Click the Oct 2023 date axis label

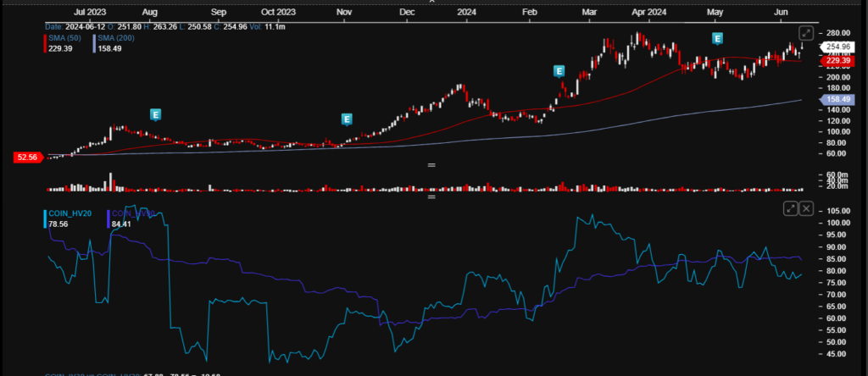[278, 12]
